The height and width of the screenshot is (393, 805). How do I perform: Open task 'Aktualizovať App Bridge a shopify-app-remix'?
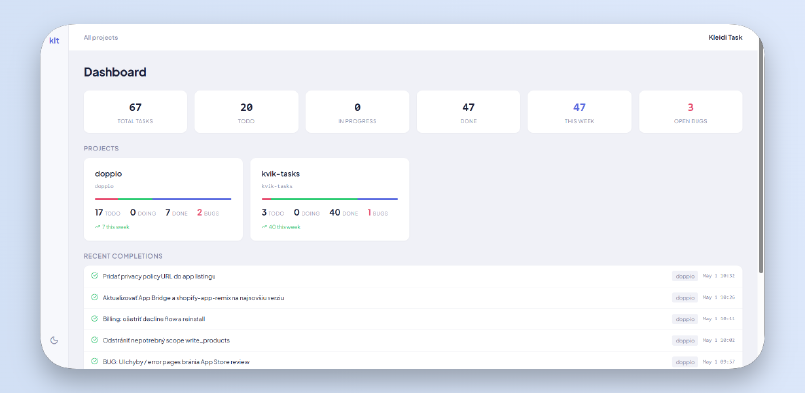[x=194, y=298]
